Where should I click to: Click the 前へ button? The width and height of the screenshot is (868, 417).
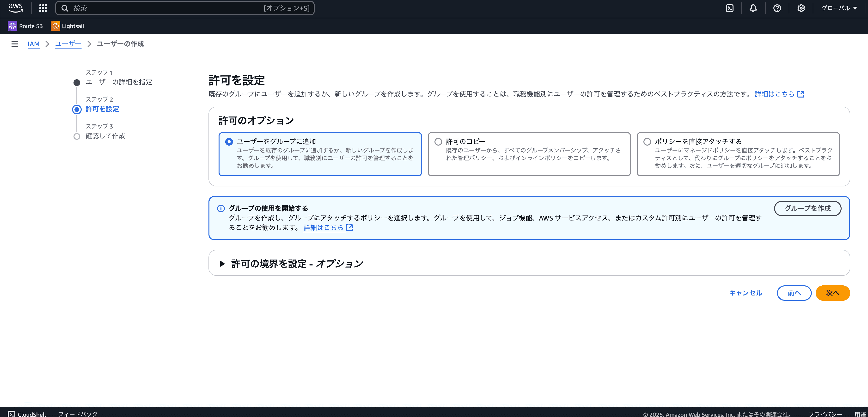tap(794, 293)
